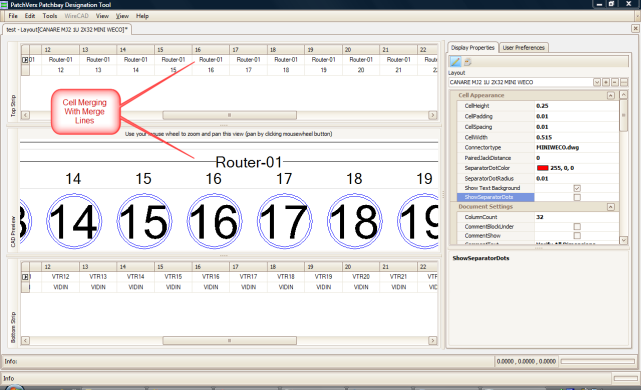
Task: Switch to the User Preferences tab
Action: click(x=524, y=48)
